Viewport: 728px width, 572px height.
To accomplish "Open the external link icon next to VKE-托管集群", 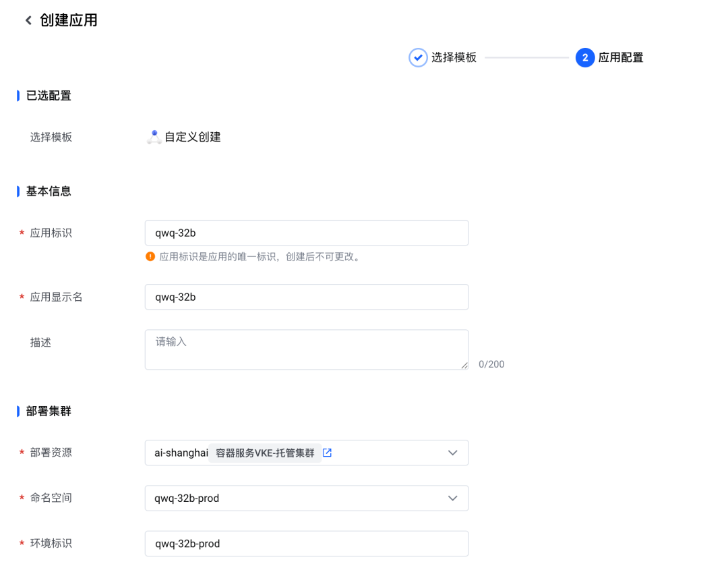I will pyautogui.click(x=327, y=453).
